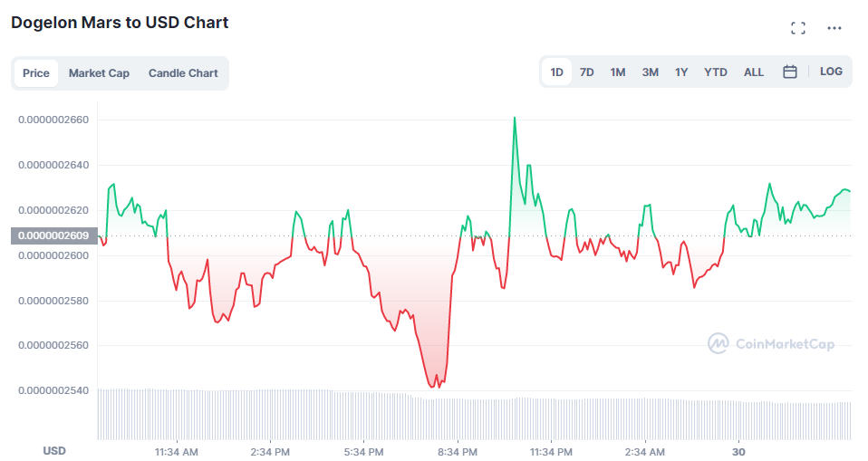Click the 11:34 AM time axis label

176,452
